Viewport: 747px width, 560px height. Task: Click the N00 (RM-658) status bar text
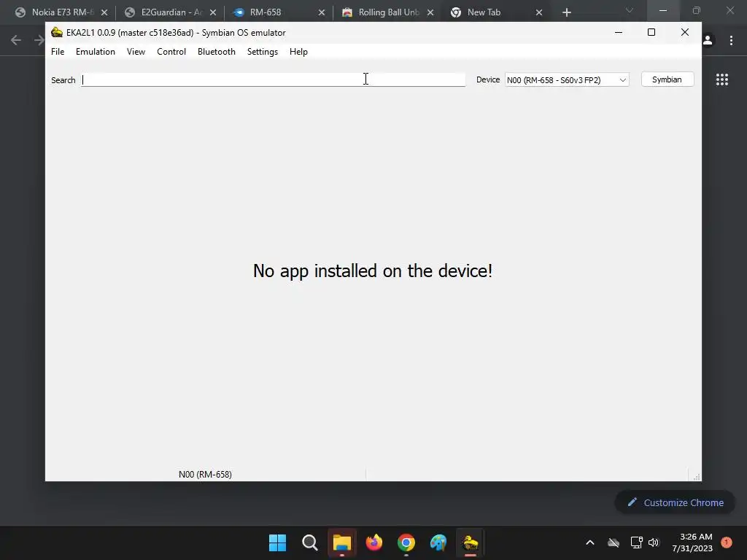tap(205, 474)
